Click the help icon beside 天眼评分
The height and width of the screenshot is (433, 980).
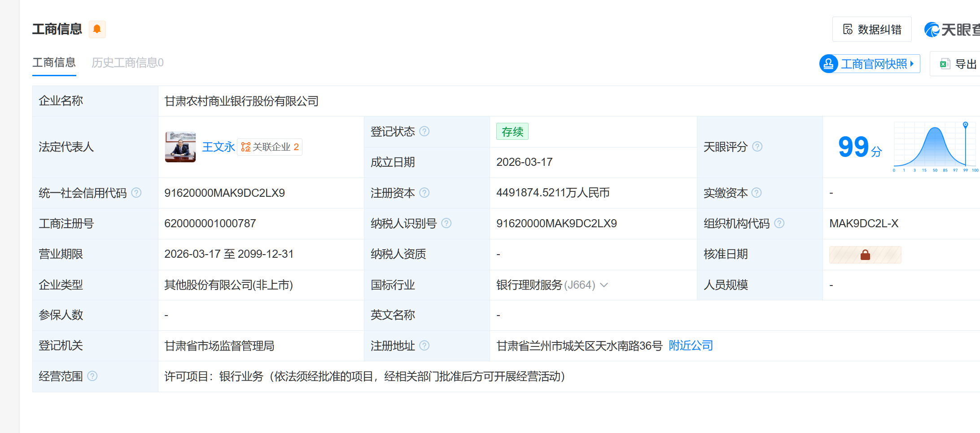pyautogui.click(x=757, y=147)
